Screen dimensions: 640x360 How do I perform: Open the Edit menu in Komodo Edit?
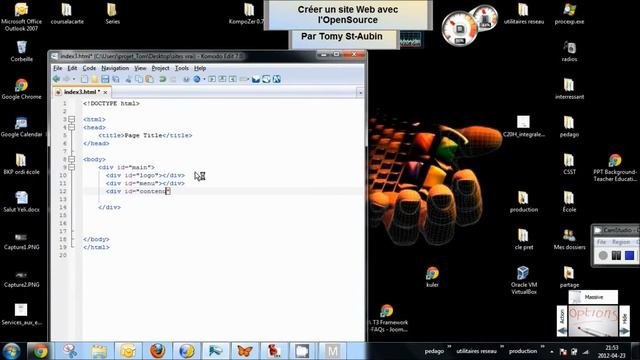pyautogui.click(x=72, y=68)
